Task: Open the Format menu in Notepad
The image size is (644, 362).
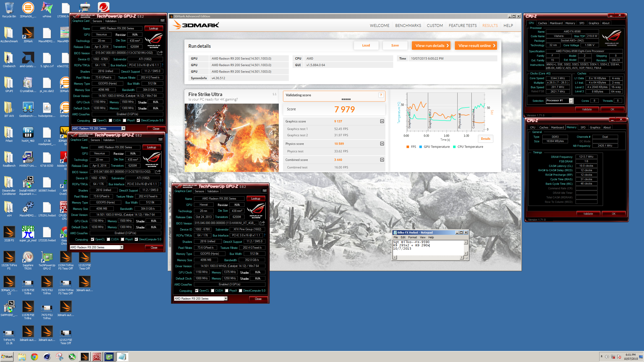Action: (413, 237)
